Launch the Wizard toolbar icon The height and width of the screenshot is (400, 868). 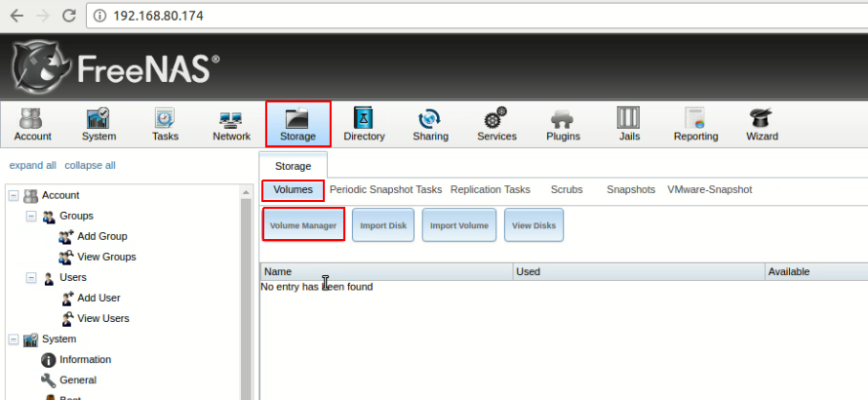(762, 124)
